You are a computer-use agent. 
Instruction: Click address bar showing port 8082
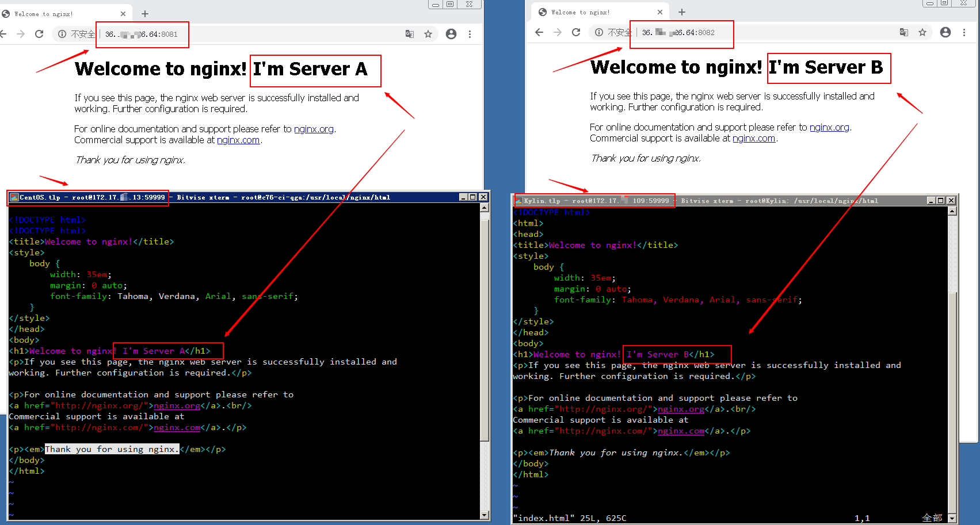click(760, 32)
